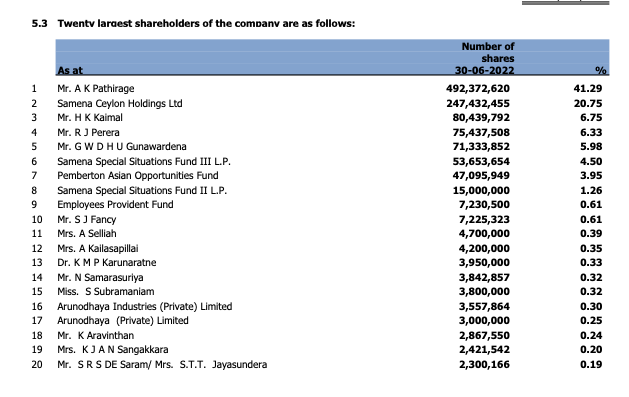The width and height of the screenshot is (629, 397).
Task: Select the date '30-06-2022' in header
Action: click(484, 71)
